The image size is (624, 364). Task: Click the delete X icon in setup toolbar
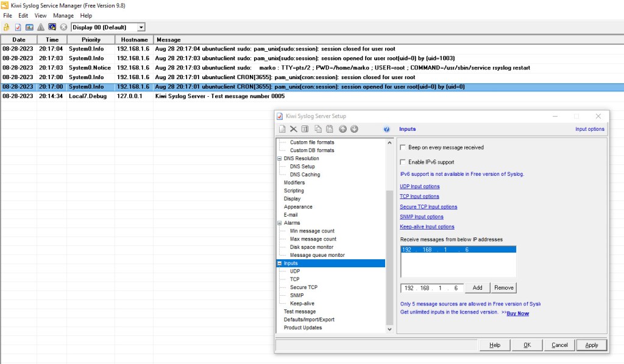click(293, 129)
